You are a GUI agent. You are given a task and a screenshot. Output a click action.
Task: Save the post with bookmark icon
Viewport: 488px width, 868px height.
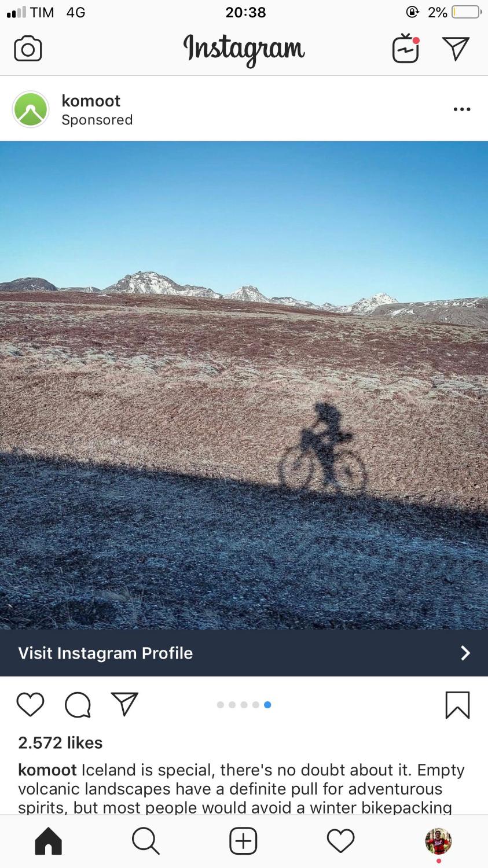pyautogui.click(x=457, y=705)
